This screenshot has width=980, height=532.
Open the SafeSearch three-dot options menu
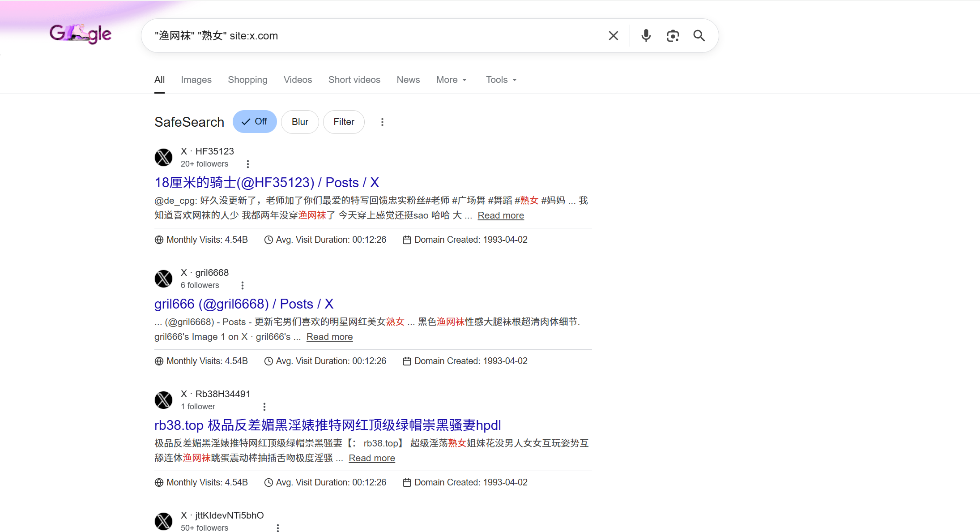click(382, 122)
